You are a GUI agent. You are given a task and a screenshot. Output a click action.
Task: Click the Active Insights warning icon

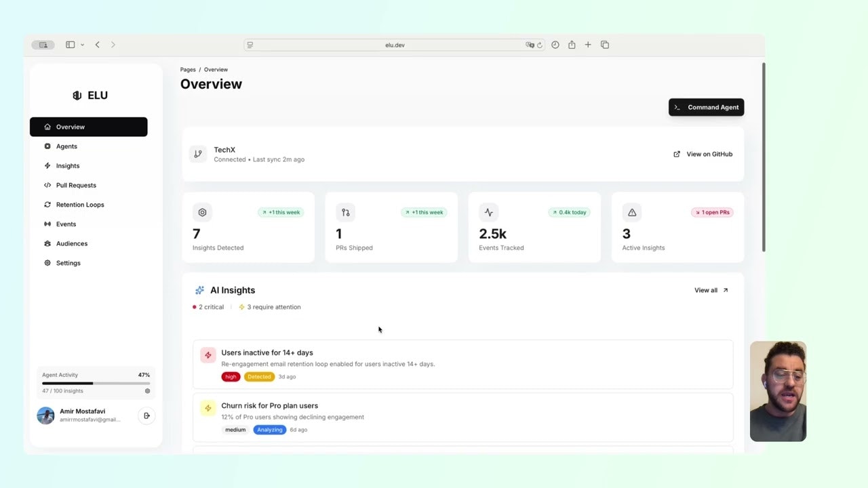[x=631, y=212]
